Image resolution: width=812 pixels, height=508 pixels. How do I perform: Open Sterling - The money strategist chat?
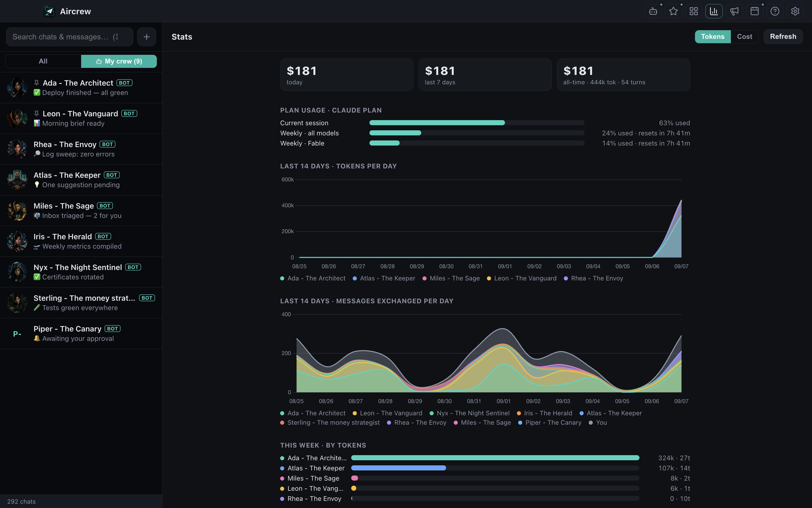point(81,303)
